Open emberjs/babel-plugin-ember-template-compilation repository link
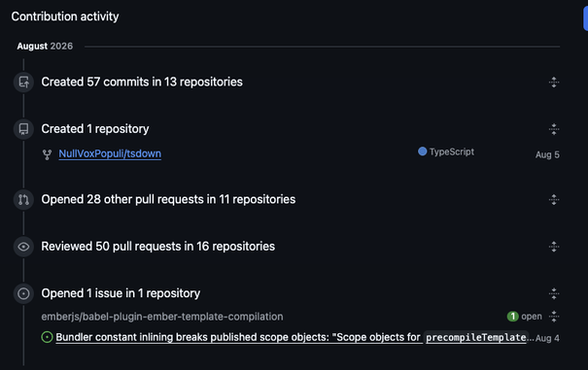 (162, 317)
